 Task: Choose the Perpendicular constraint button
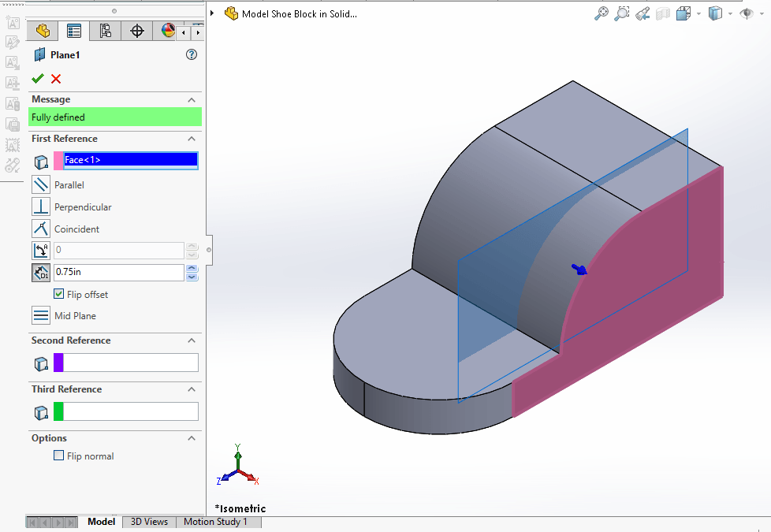pos(41,206)
